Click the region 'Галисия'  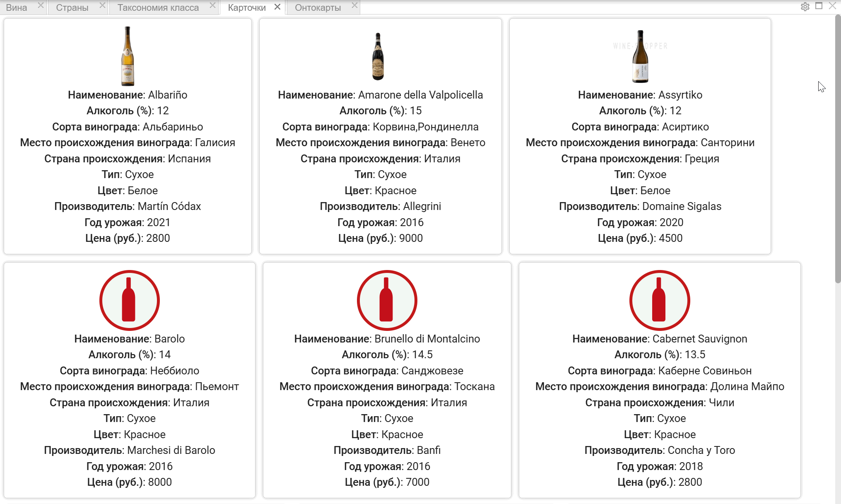(x=215, y=143)
